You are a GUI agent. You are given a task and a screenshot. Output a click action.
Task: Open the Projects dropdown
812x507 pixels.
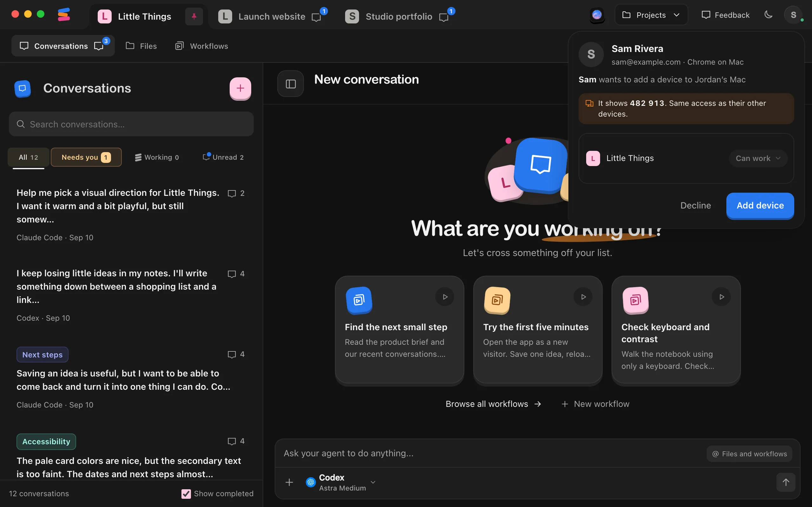tap(651, 15)
